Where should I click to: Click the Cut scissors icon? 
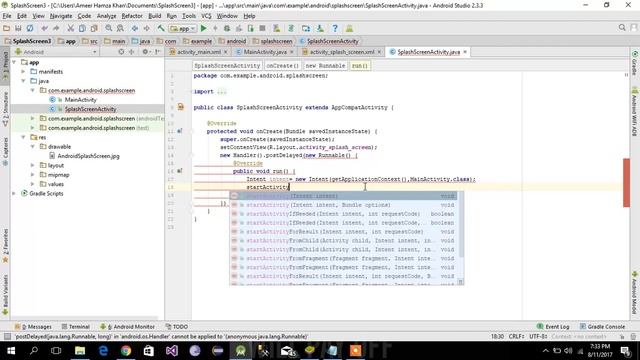click(x=71, y=28)
